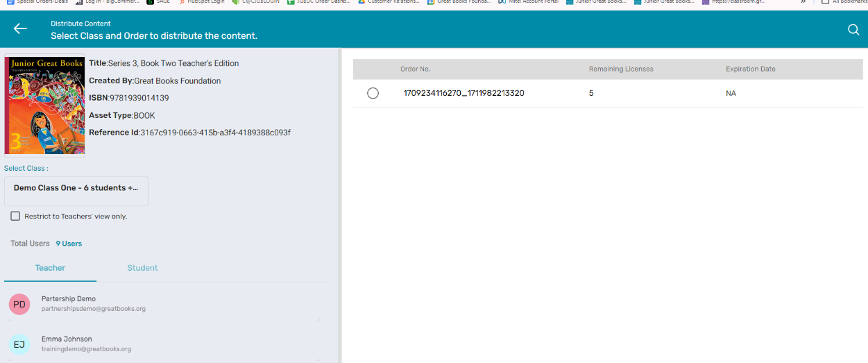Click the Emma Johnson teacher name

(x=67, y=339)
